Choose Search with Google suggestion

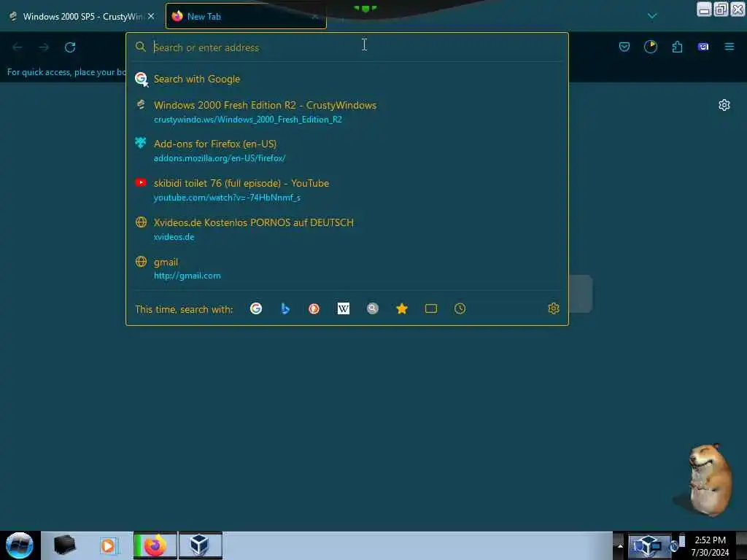[347, 79]
